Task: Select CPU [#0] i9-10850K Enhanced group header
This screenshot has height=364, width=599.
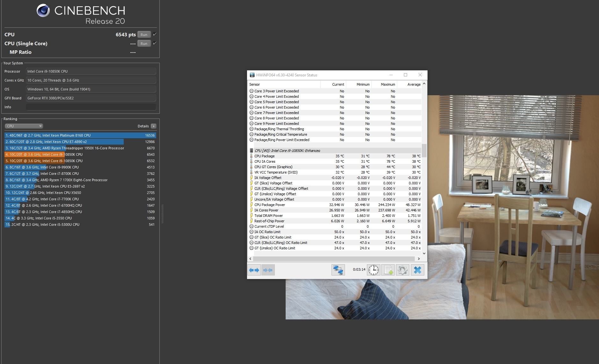Action: (x=335, y=151)
